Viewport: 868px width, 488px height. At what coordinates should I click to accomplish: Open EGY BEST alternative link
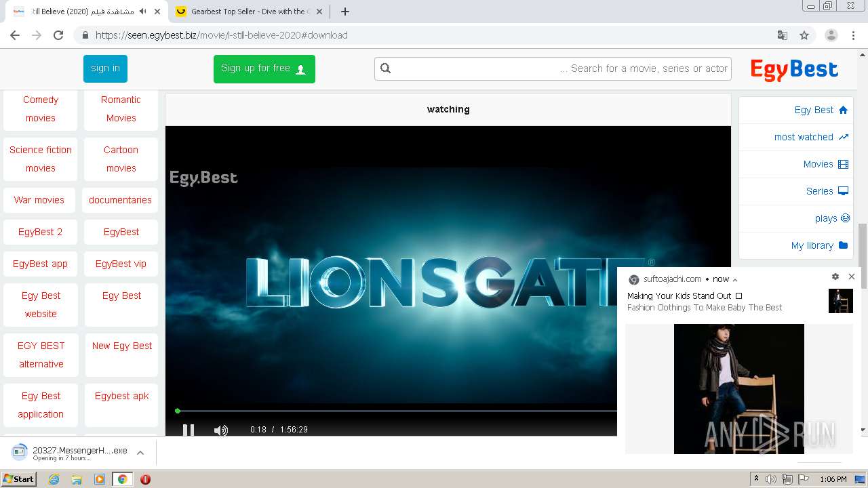41,354
